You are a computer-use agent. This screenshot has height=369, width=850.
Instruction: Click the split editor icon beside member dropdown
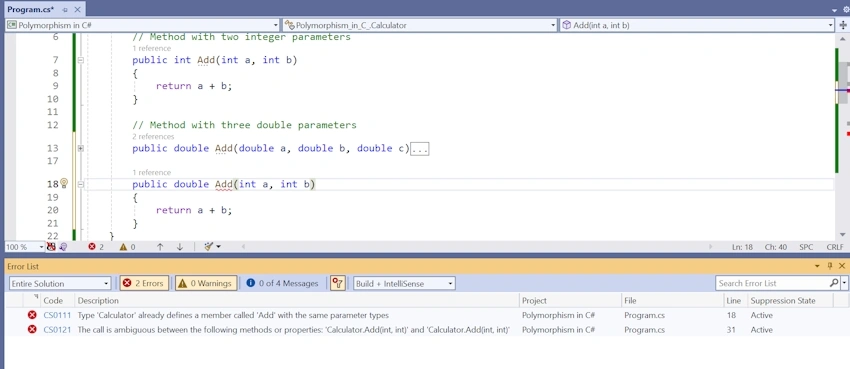pos(843,25)
